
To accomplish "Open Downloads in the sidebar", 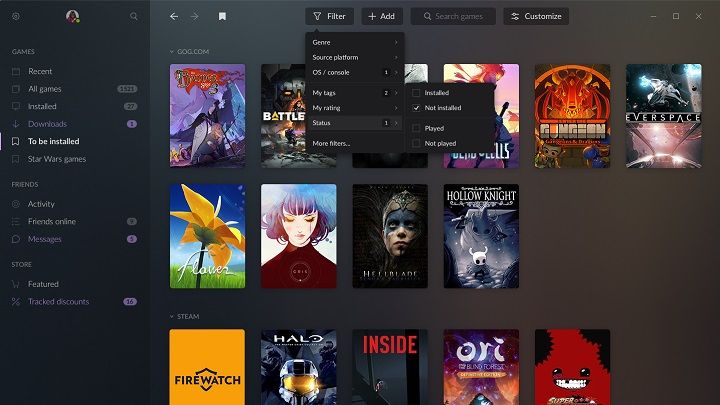I will point(47,124).
